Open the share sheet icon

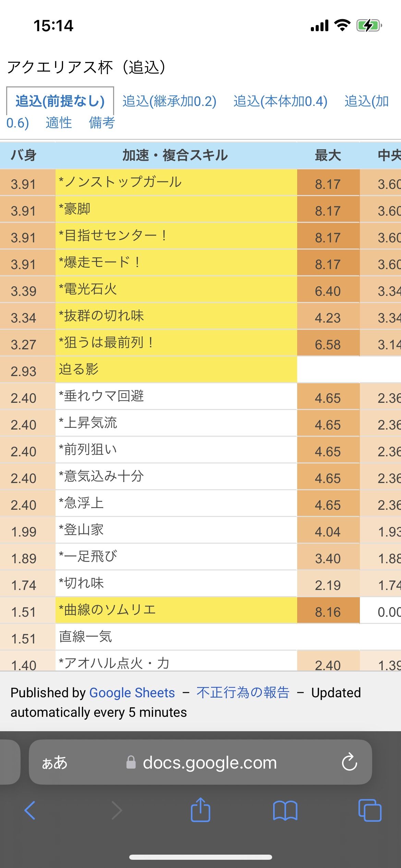(x=200, y=810)
